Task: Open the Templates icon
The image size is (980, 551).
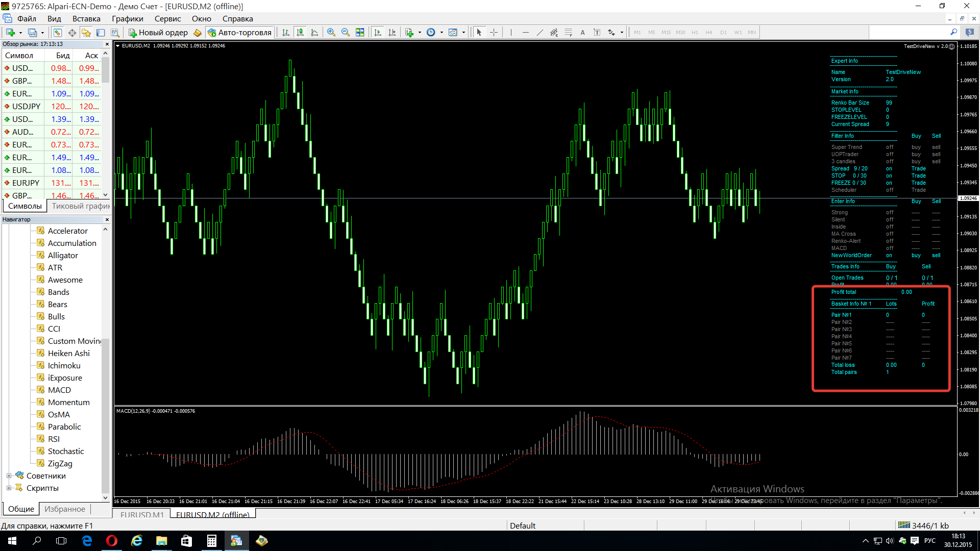Action: 453,32
